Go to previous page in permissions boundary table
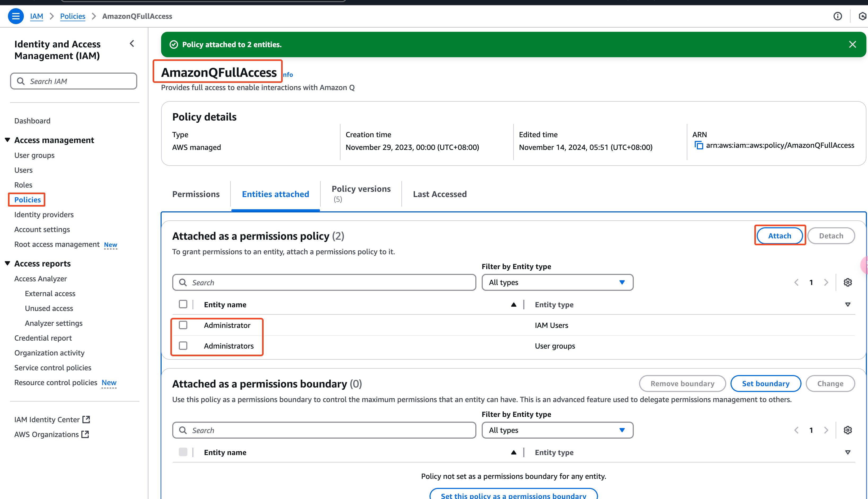Viewport: 868px width, 499px height. coord(796,430)
